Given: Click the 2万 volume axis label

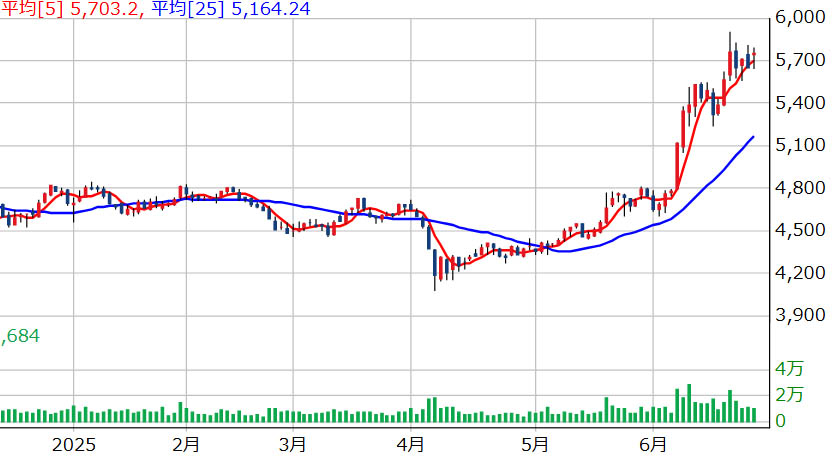Looking at the screenshot, I should point(789,395).
